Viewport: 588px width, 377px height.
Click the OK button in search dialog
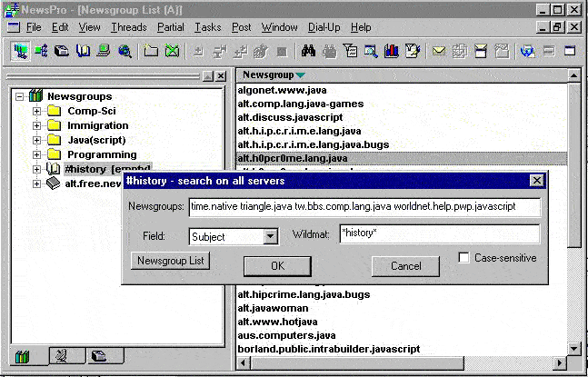click(277, 266)
